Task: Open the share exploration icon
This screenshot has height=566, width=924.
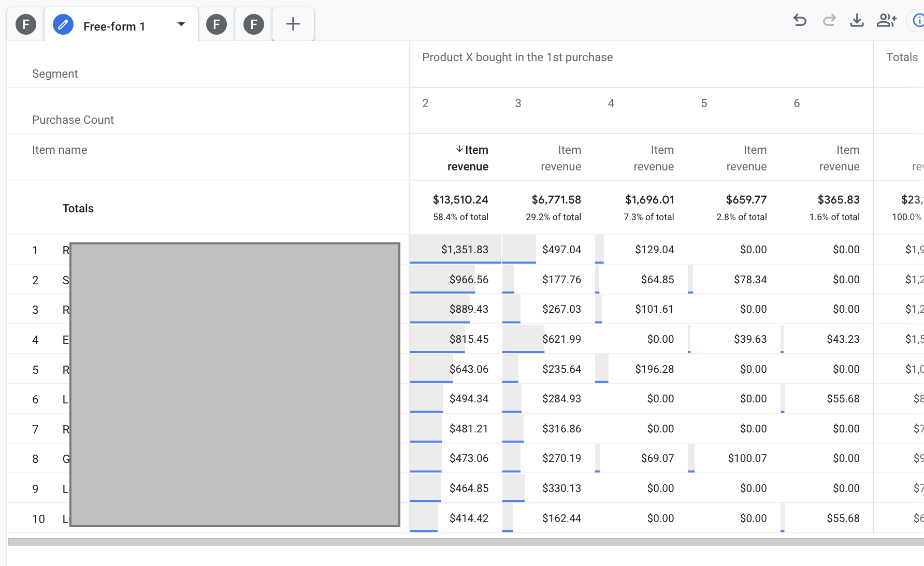Action: pos(886,21)
